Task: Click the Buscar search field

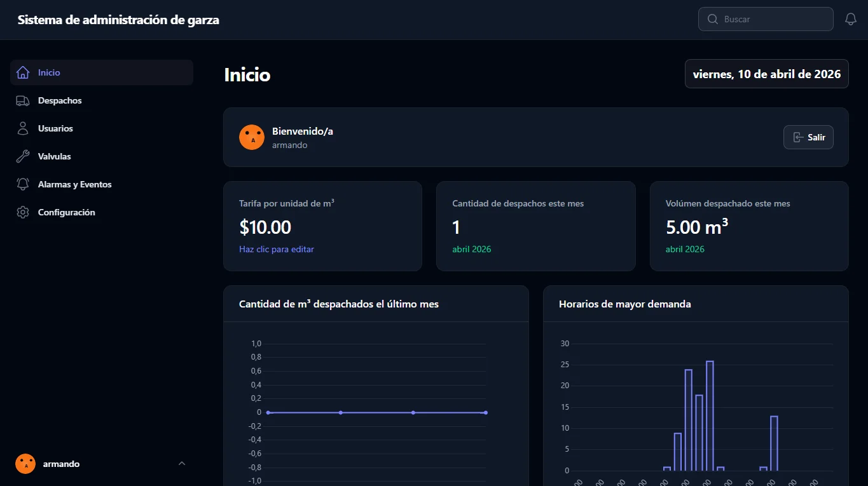Action: [x=766, y=19]
